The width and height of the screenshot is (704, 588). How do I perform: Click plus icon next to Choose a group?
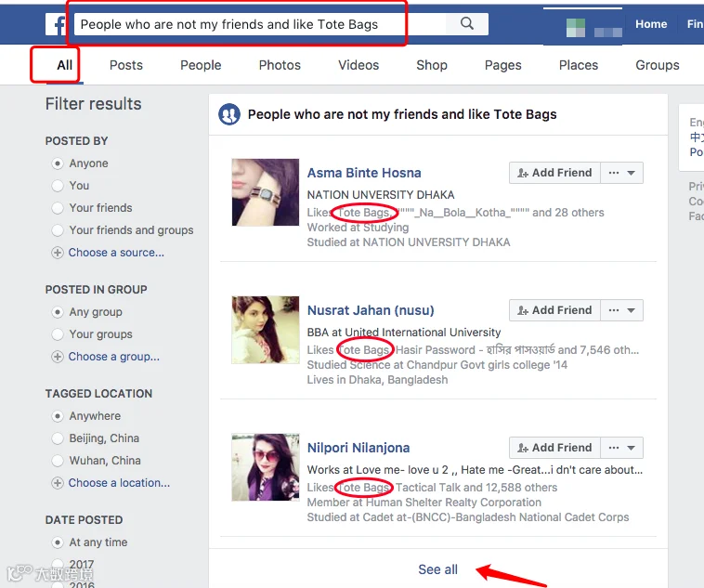(57, 357)
